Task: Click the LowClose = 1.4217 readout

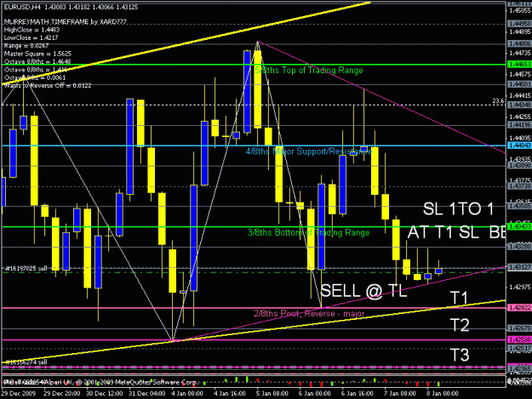Action: (x=31, y=38)
